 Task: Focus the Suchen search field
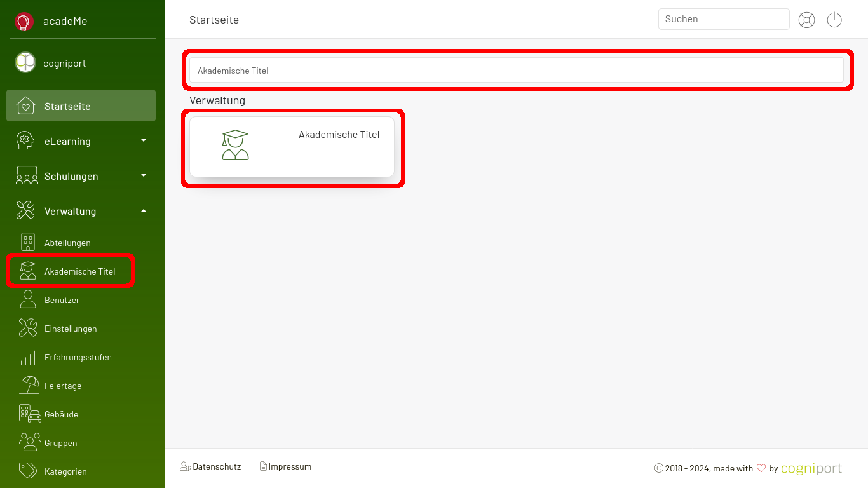point(724,19)
